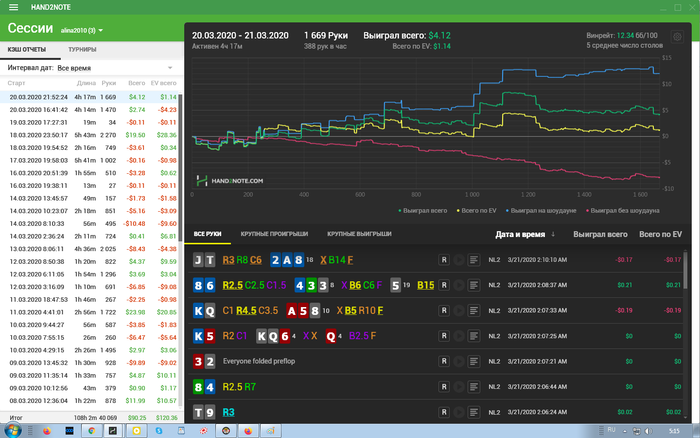
Task: Open hand text icon for the 2:07:21 AM hand
Action: pyautogui.click(x=475, y=363)
